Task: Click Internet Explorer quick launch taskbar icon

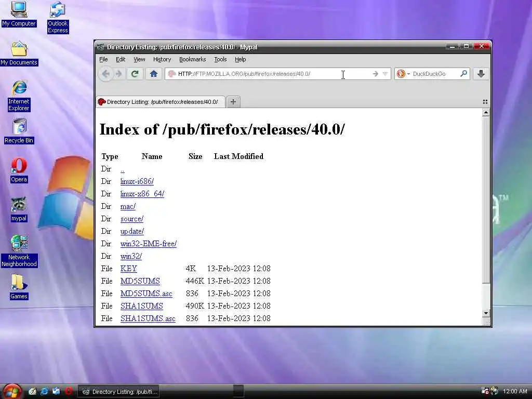Action: tap(45, 391)
